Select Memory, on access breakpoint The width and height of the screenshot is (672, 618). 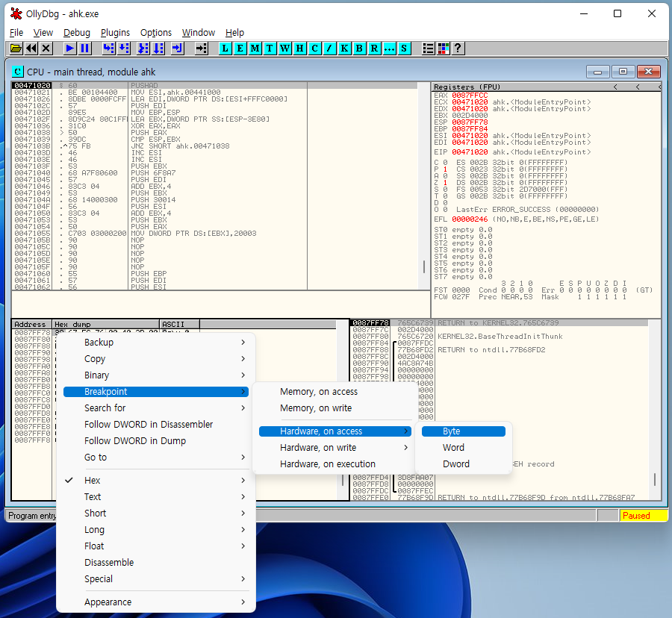coord(335,392)
